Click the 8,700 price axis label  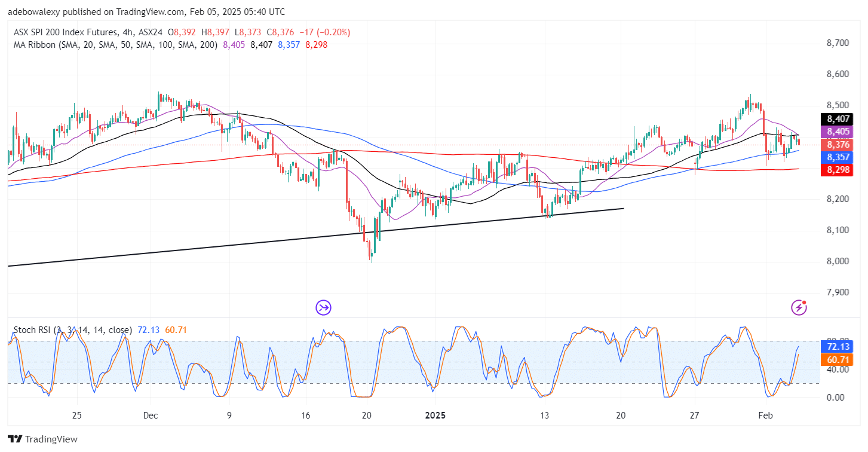(839, 44)
